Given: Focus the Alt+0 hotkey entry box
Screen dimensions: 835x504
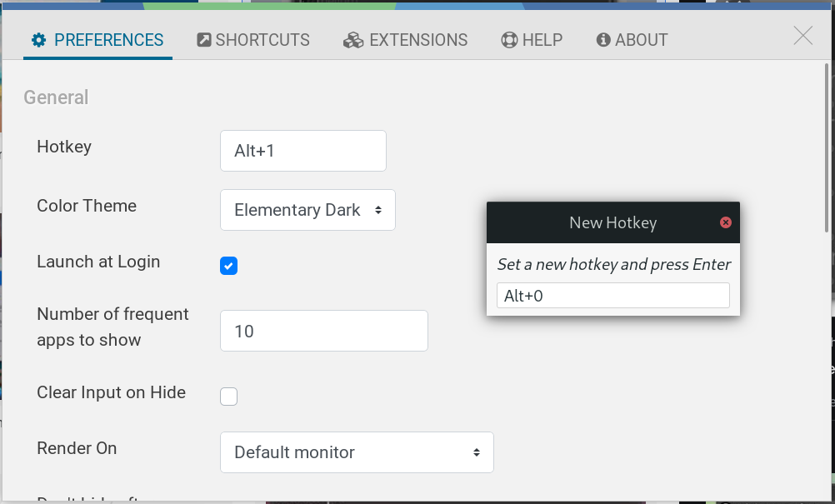Looking at the screenshot, I should (612, 295).
